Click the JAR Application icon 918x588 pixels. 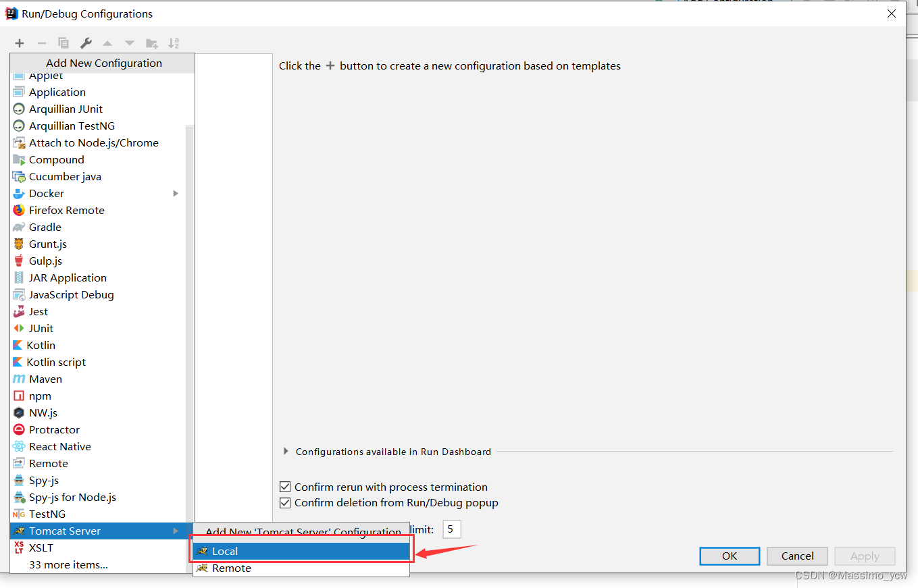coord(19,277)
